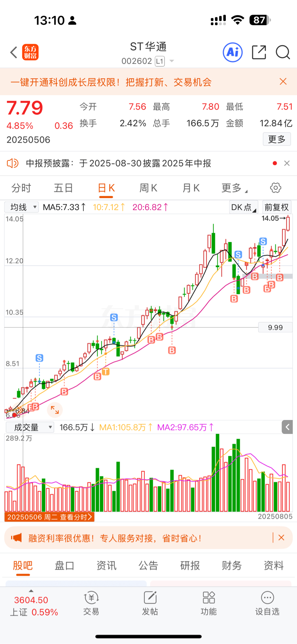Open the 均线 indicator dropdown
The width and height of the screenshot is (297, 644).
click(x=21, y=207)
